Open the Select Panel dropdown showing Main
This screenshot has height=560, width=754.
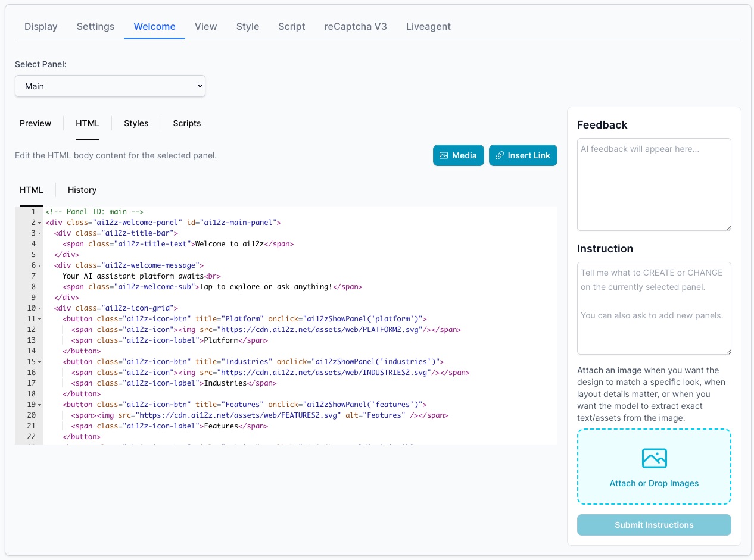(110, 86)
